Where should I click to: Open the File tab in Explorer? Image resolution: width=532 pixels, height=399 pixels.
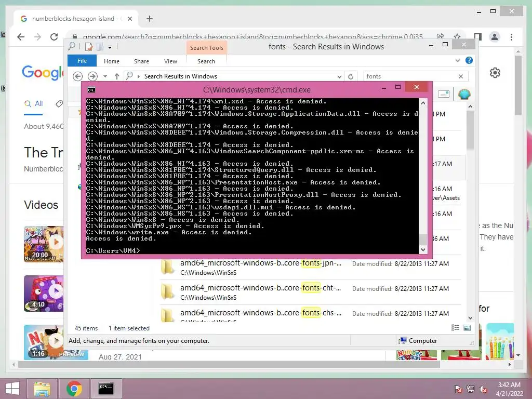pyautogui.click(x=82, y=61)
